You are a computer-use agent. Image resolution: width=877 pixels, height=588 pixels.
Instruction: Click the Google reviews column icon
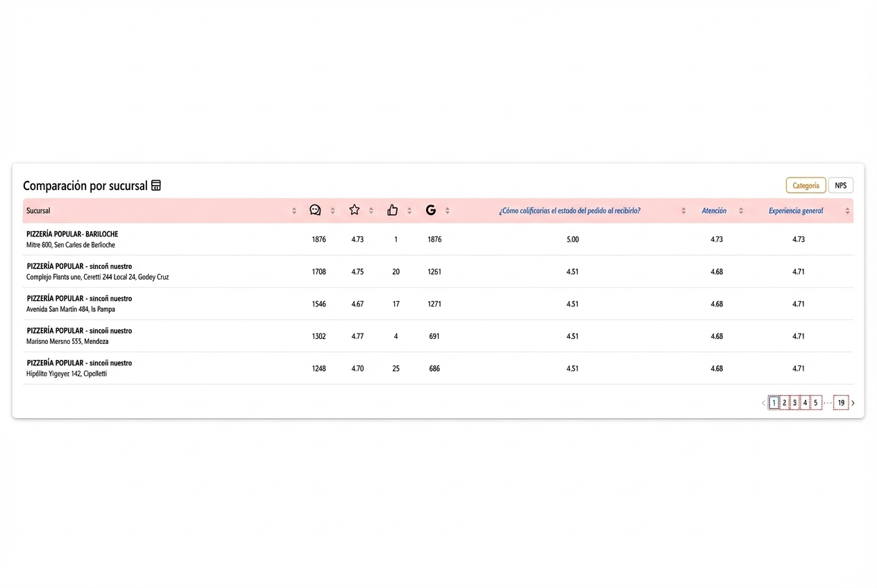430,210
